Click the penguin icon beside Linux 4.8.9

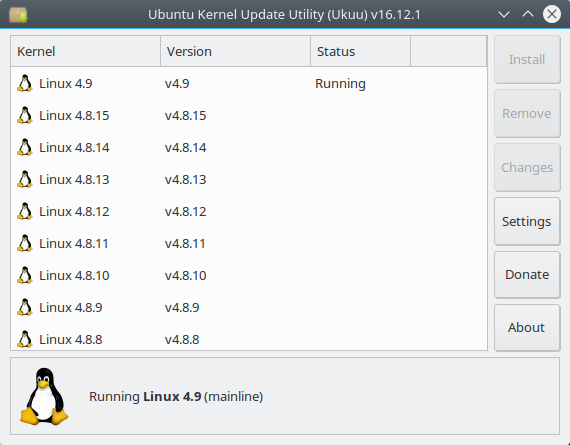[x=25, y=307]
